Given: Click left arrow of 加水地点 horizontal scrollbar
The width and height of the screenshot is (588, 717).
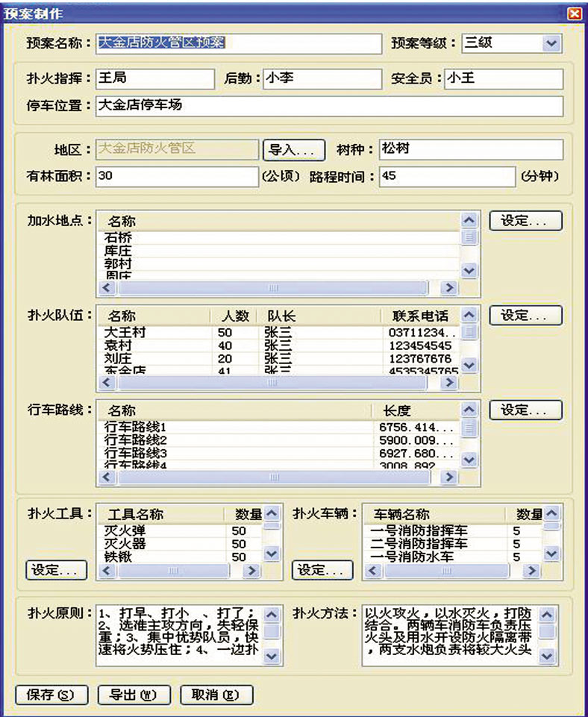Looking at the screenshot, I should pos(107,288).
